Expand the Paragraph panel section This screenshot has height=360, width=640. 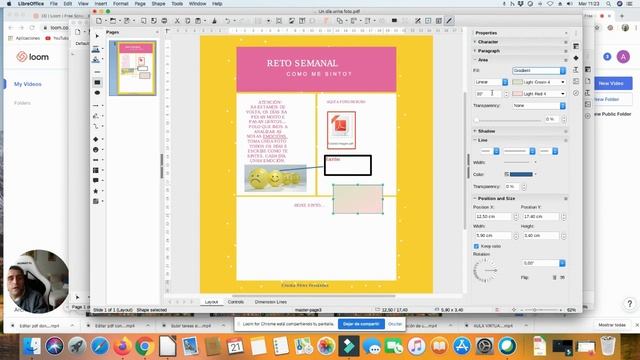tap(488, 51)
